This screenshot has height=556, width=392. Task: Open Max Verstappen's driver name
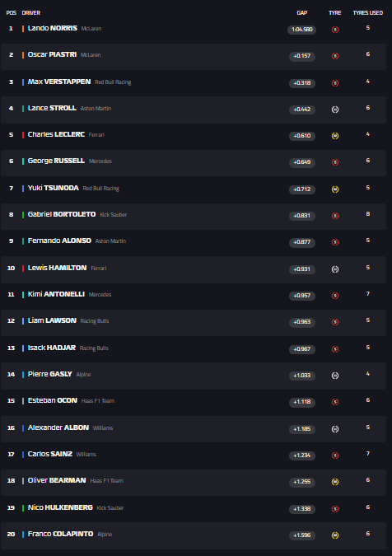[x=59, y=82]
